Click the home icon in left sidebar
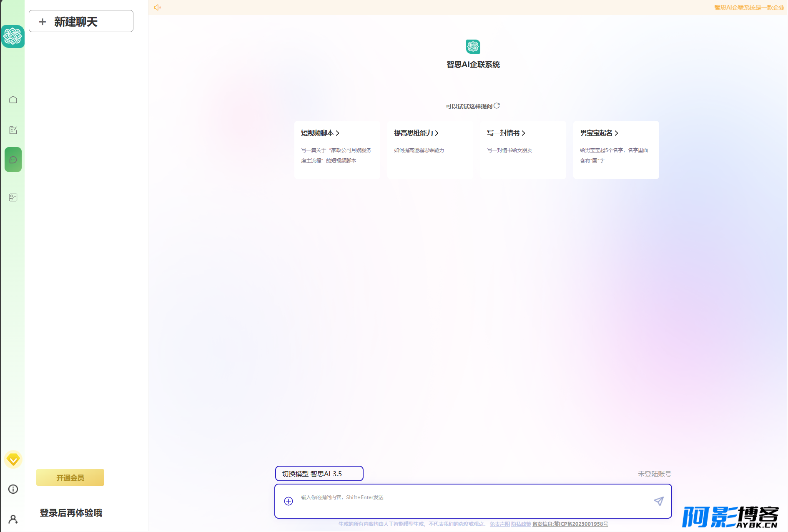The image size is (788, 532). (x=13, y=100)
